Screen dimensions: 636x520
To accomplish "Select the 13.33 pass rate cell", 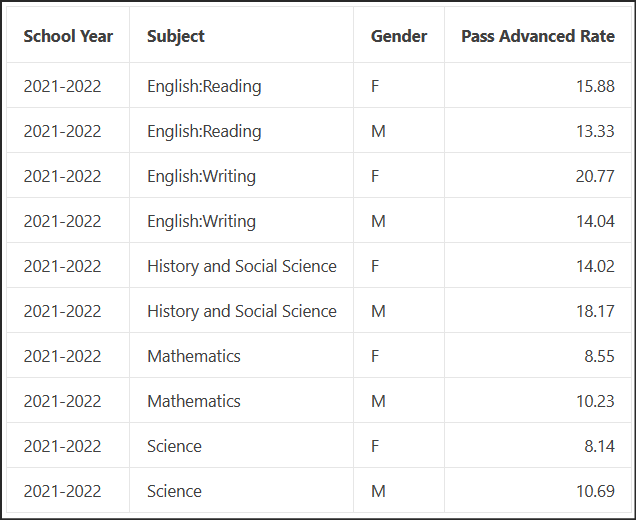I will click(595, 131).
